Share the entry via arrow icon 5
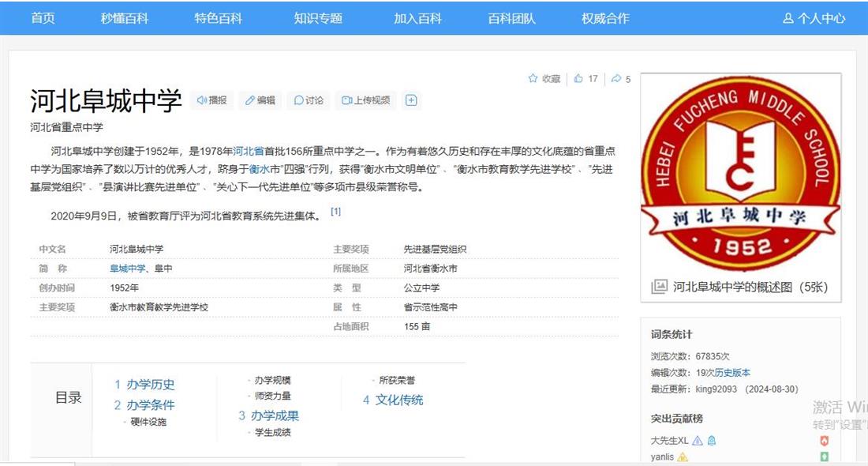Screen dimensions: 868x466 coord(620,79)
